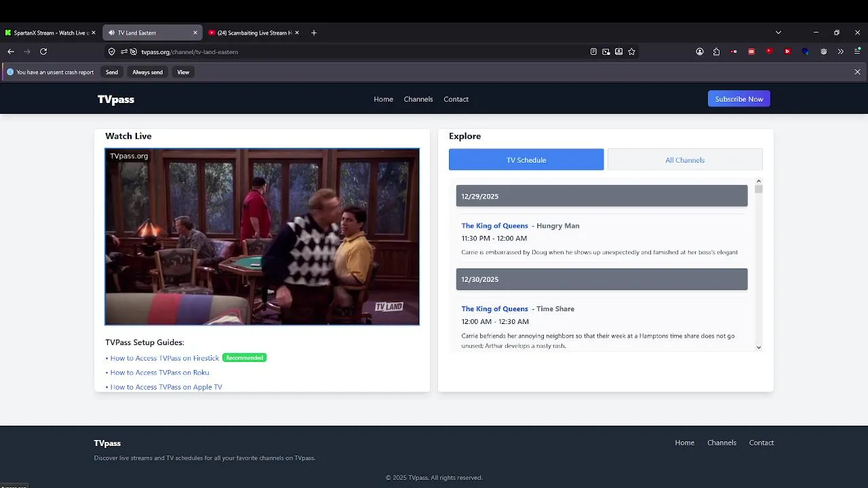
Task: Open Channels in the top navigation
Action: point(418,99)
